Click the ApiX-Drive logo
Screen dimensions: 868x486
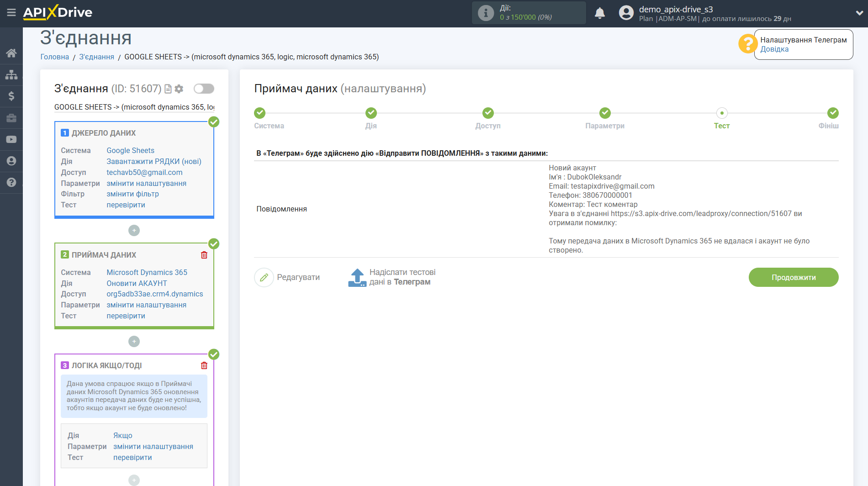point(58,12)
